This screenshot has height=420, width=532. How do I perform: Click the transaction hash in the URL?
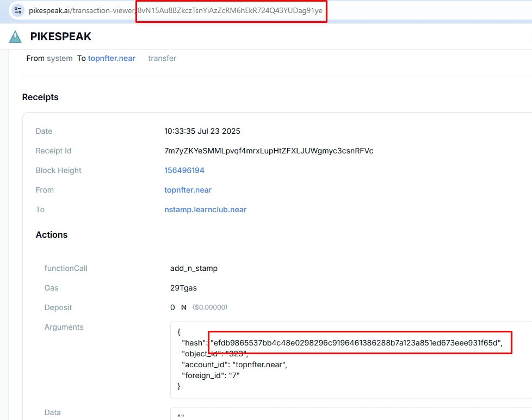pyautogui.click(x=230, y=10)
